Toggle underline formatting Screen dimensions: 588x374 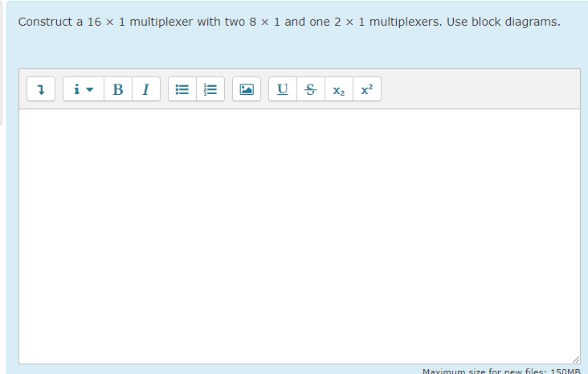[283, 89]
